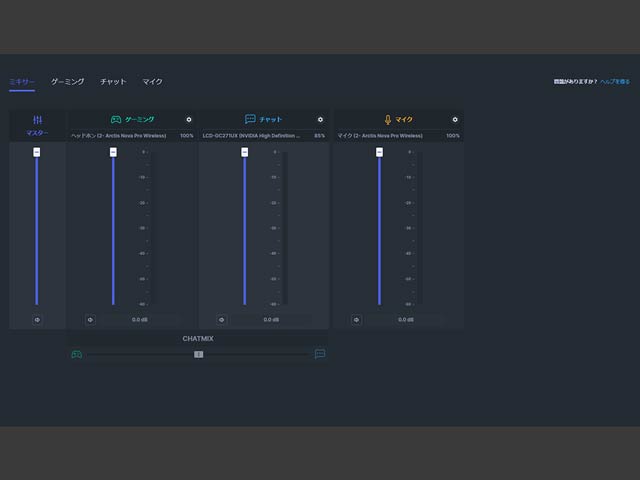Open the マイク tab
Viewport: 640px width, 480px height.
coord(152,82)
